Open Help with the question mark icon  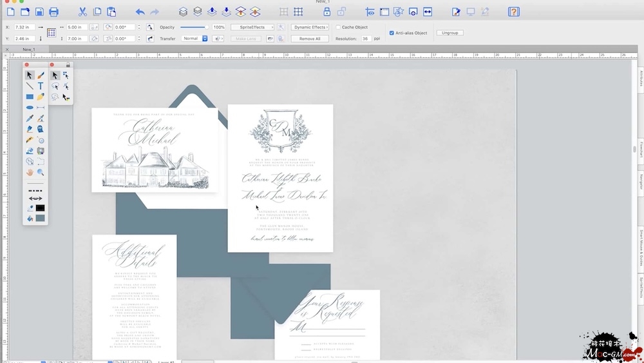click(x=513, y=12)
